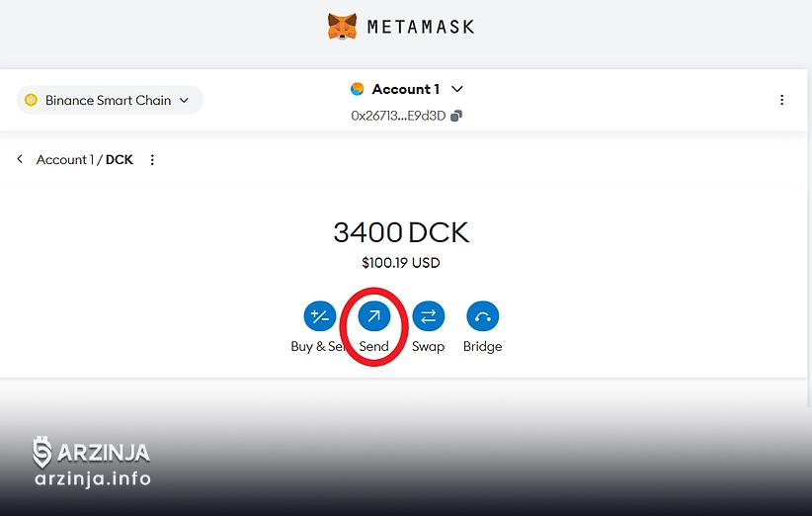Viewport: 812px width, 516px height.
Task: Click the Binance Smart Chain network icon
Action: coord(31,100)
